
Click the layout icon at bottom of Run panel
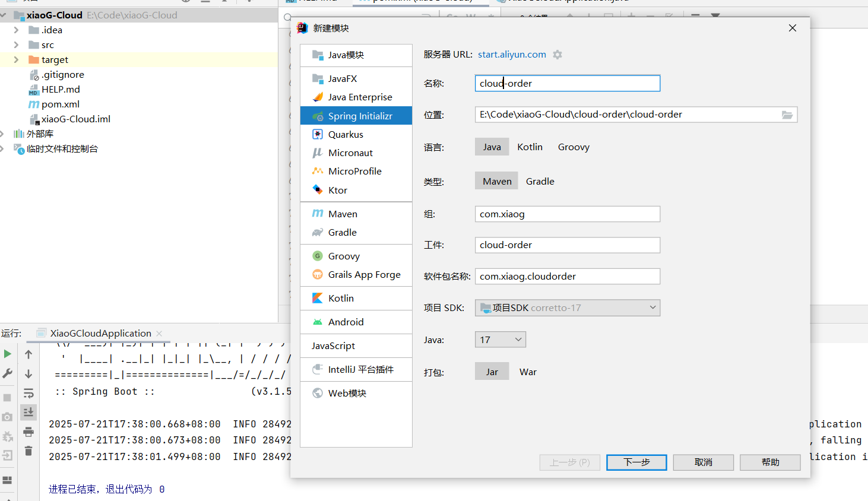(7, 480)
